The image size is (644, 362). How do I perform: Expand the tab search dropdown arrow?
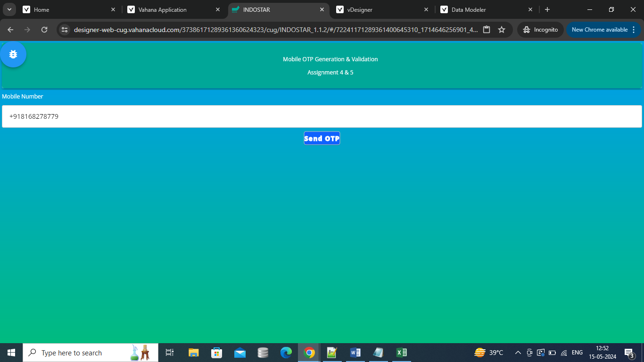point(9,9)
